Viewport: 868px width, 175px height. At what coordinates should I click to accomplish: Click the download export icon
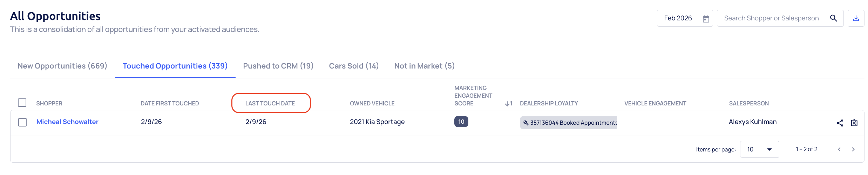[x=856, y=18]
